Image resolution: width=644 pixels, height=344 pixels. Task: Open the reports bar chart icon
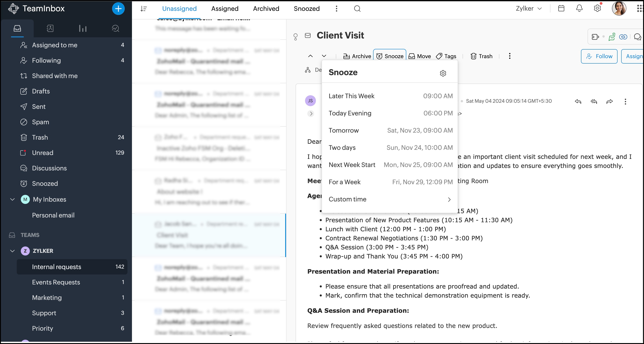(83, 28)
